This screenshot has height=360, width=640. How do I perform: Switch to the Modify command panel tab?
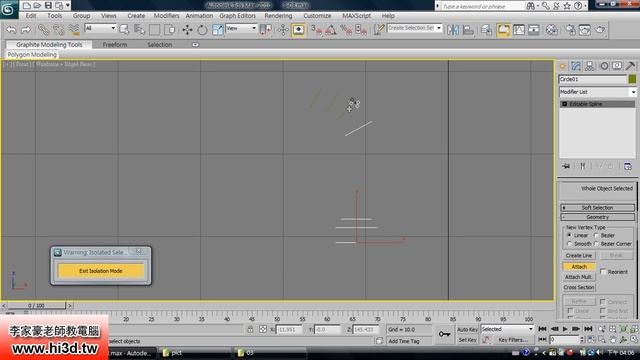(576, 66)
